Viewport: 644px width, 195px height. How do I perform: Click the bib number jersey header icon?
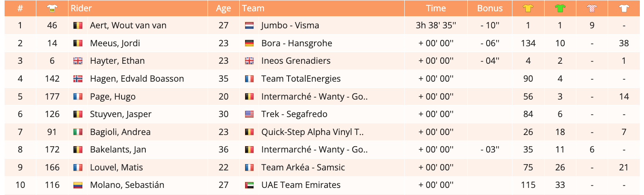pyautogui.click(x=52, y=8)
